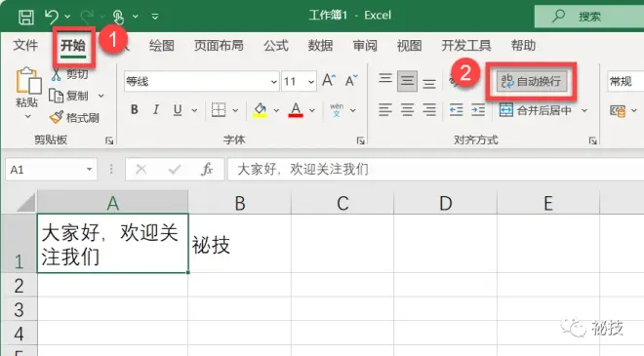Open the underline style dropdown arrow

(194, 110)
